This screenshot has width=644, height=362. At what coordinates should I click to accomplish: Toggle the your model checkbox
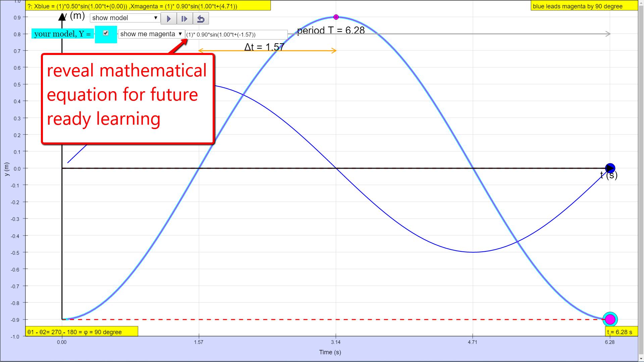click(106, 33)
